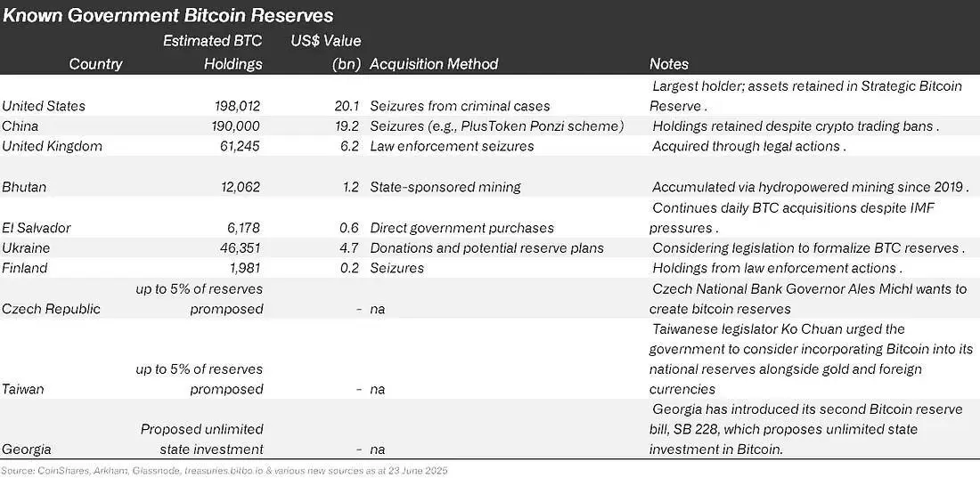This screenshot has height=478, width=980.
Task: Click Finland's 'Seizures' acquisition cell
Action: coord(396,268)
